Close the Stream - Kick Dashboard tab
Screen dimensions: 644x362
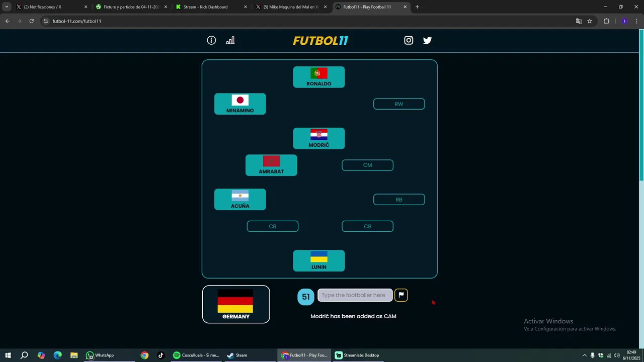pos(246,7)
